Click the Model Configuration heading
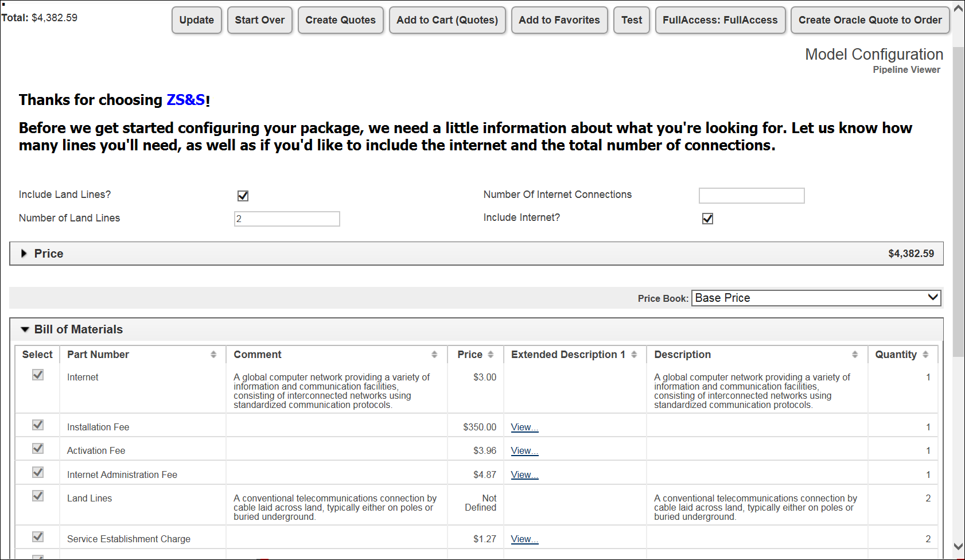 874,55
